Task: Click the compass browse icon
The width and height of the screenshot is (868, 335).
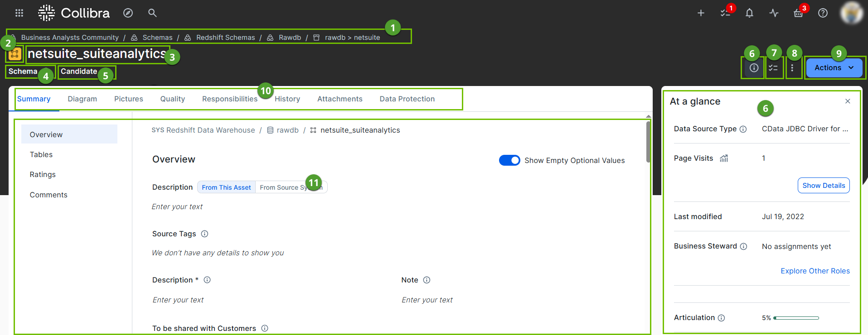Action: [128, 13]
